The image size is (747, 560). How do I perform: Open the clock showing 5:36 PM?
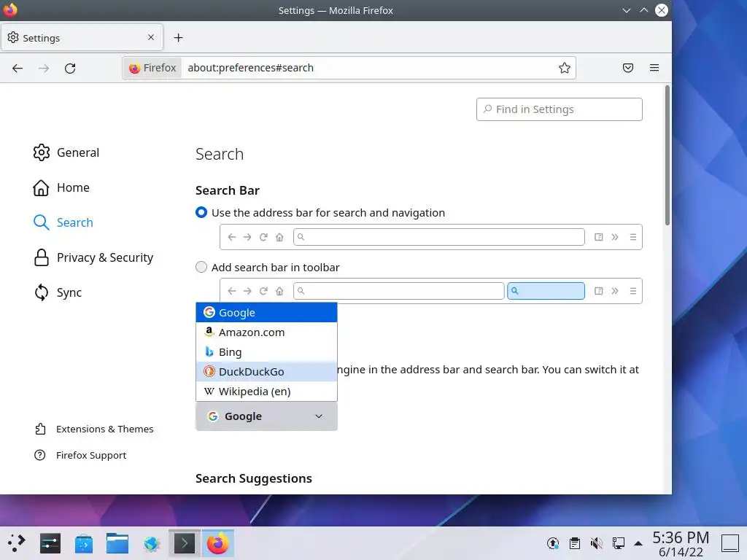coord(681,544)
